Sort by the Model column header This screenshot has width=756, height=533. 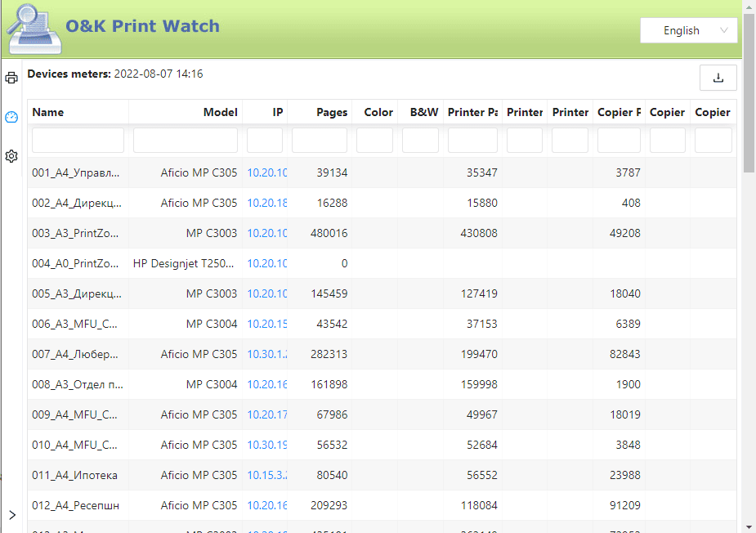tap(221, 112)
